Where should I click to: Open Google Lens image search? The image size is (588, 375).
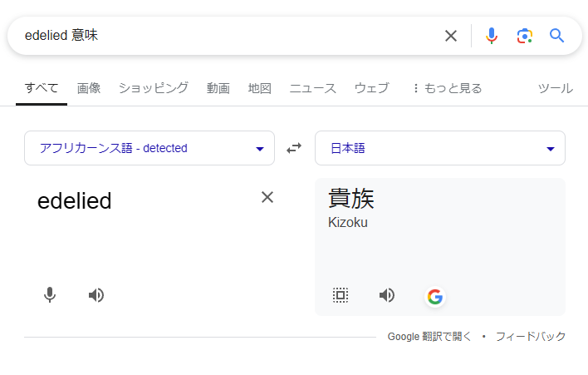[524, 36]
